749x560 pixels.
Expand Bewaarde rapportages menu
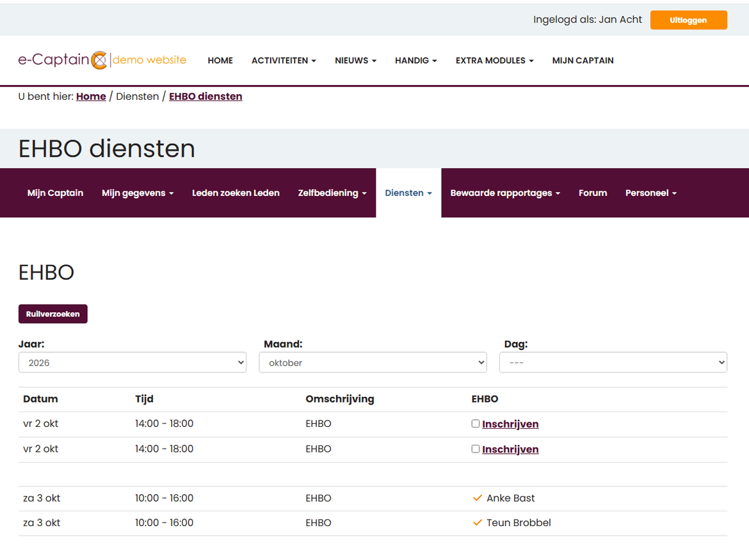(x=505, y=193)
